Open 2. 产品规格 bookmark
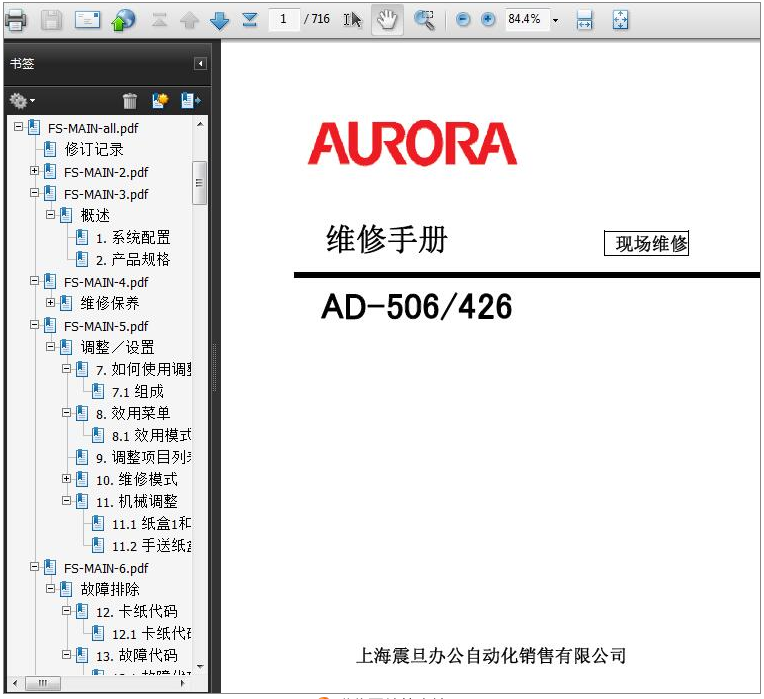 coord(133,260)
